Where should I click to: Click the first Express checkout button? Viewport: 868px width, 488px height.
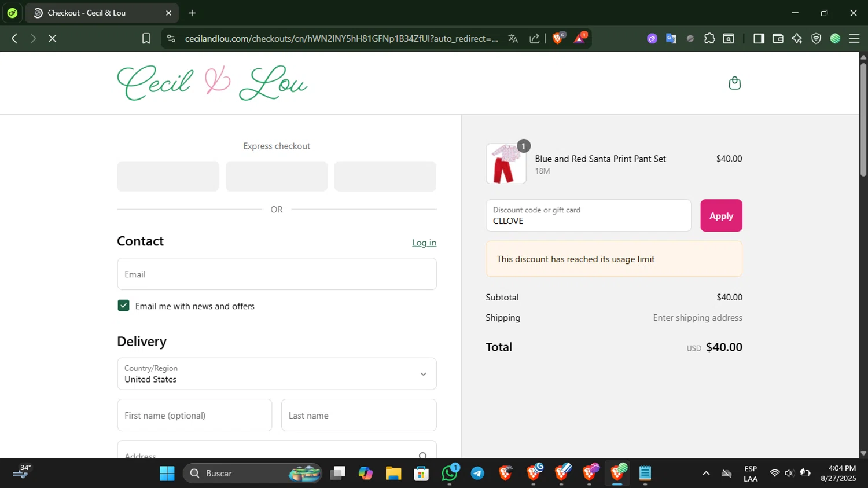pos(168,176)
